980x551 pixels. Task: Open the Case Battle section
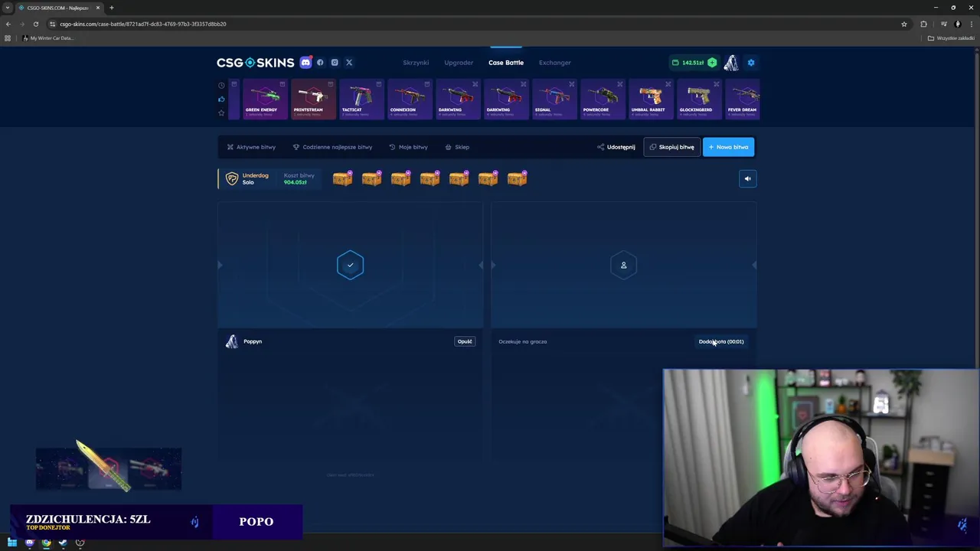(x=506, y=63)
